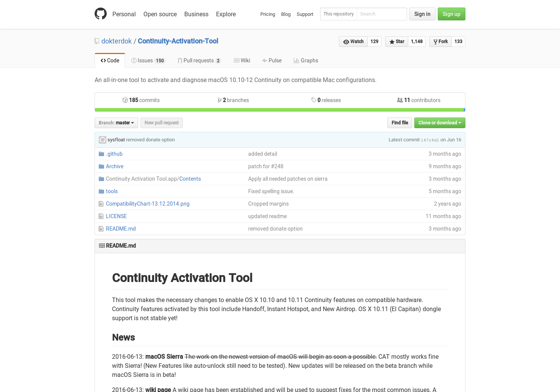The image size is (560, 392).
Task: Star the Continuity-Activation-Tool repository
Action: (x=396, y=42)
